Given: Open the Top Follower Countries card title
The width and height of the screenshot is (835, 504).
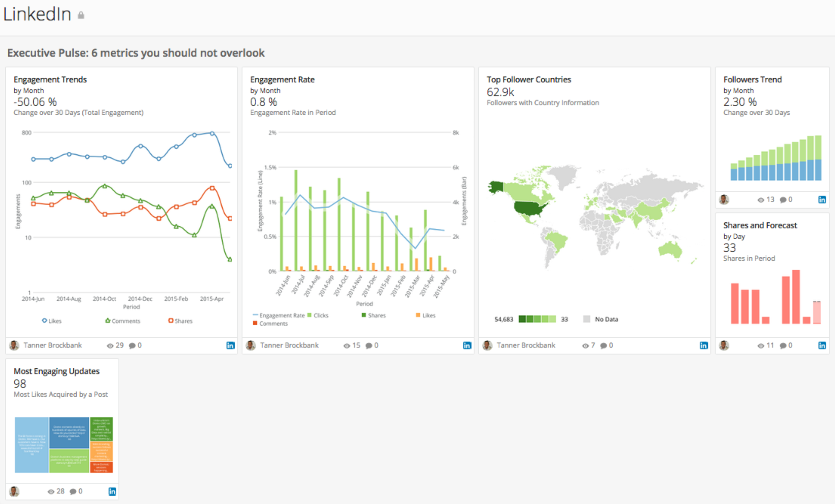Looking at the screenshot, I should [529, 80].
